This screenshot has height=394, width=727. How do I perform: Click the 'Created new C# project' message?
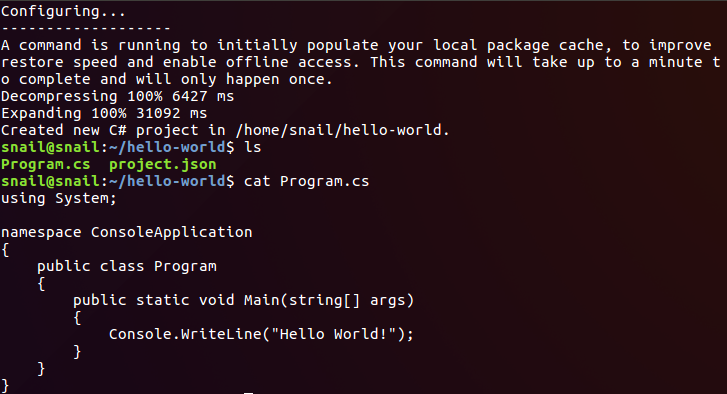[x=225, y=130]
